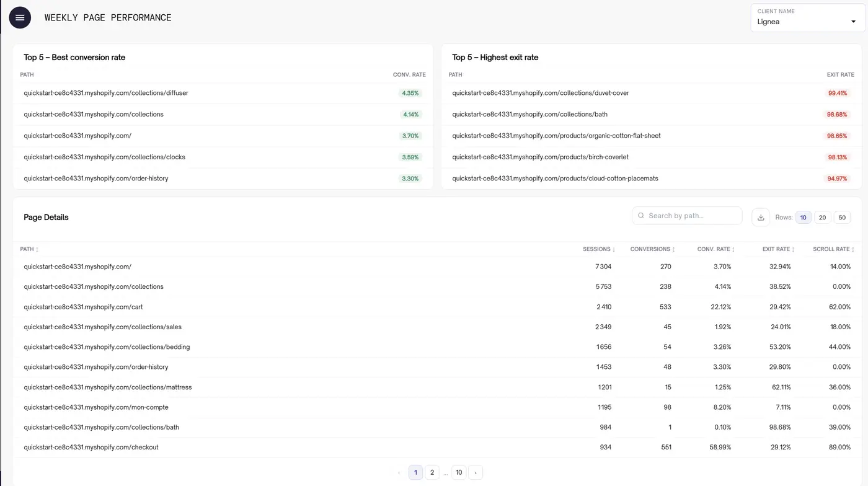Click the 4.14% badge in top conversion list
Image resolution: width=868 pixels, height=486 pixels.
[x=410, y=115]
